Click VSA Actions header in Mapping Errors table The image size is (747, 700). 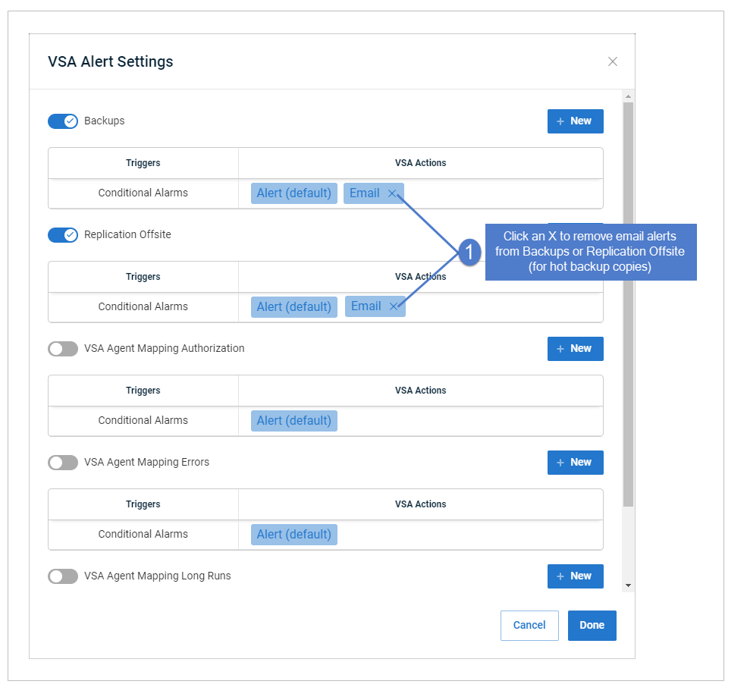point(421,504)
